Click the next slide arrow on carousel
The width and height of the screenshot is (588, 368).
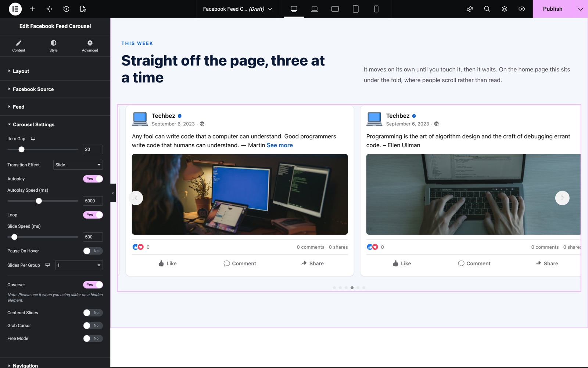pyautogui.click(x=562, y=198)
